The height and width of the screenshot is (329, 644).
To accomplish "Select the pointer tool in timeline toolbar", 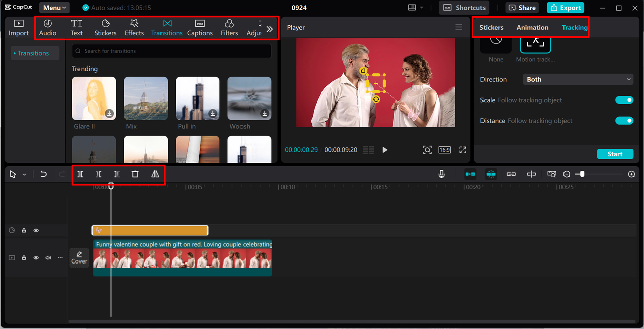I will [x=13, y=174].
